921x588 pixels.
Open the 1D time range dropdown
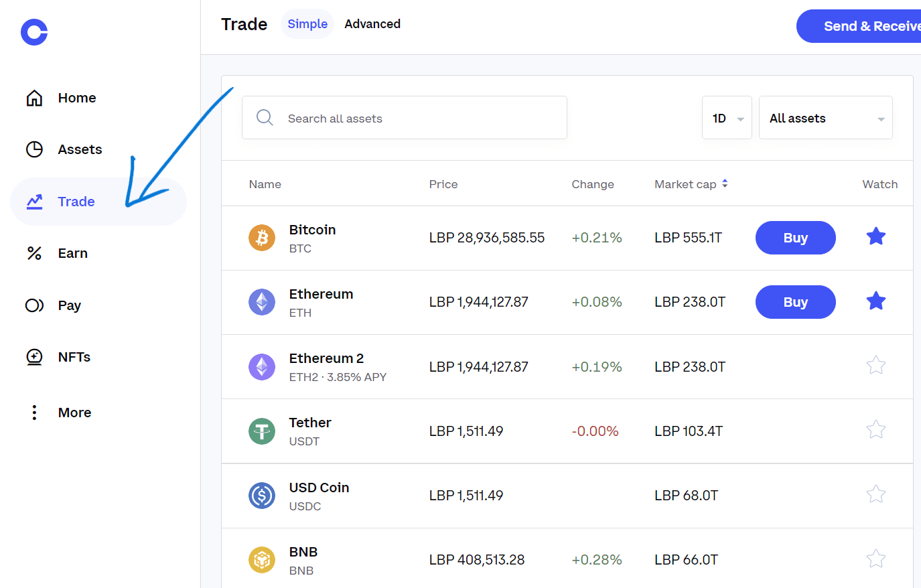tap(727, 118)
